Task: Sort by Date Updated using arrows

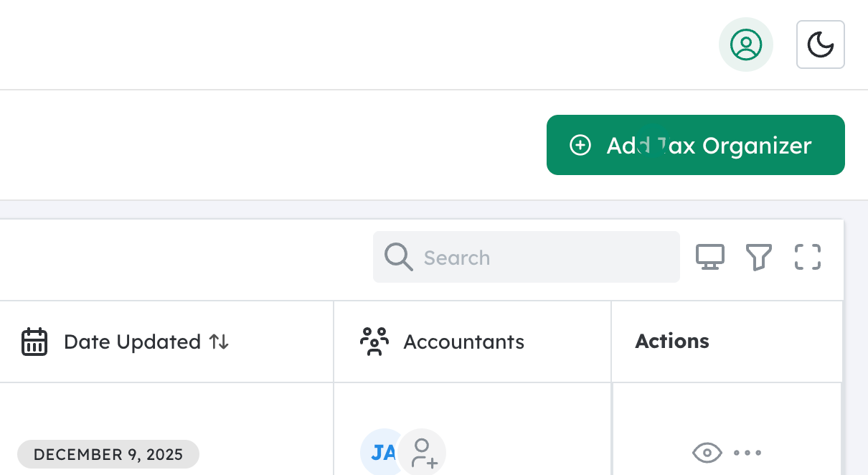Action: [219, 342]
